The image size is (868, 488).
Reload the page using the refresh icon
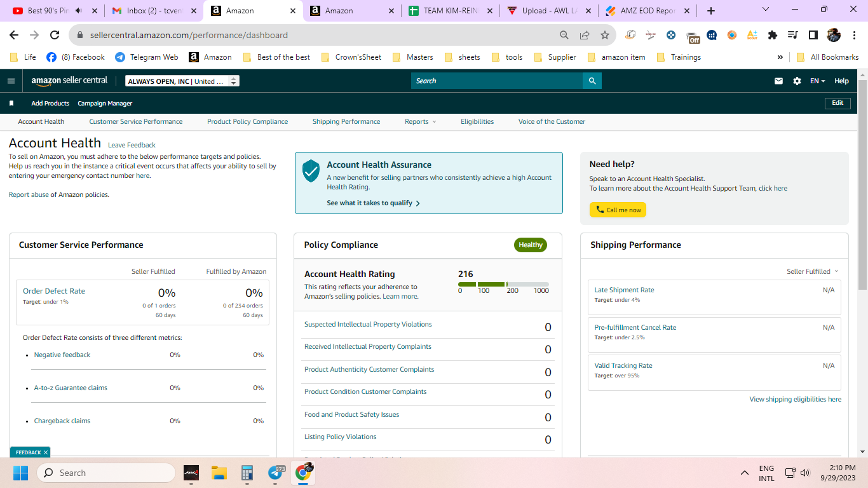pyautogui.click(x=55, y=35)
